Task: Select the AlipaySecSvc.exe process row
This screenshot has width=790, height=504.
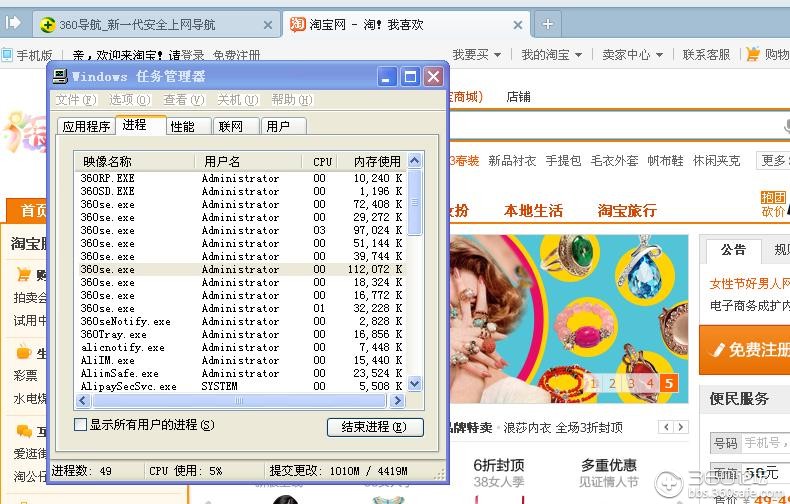Action: click(241, 386)
